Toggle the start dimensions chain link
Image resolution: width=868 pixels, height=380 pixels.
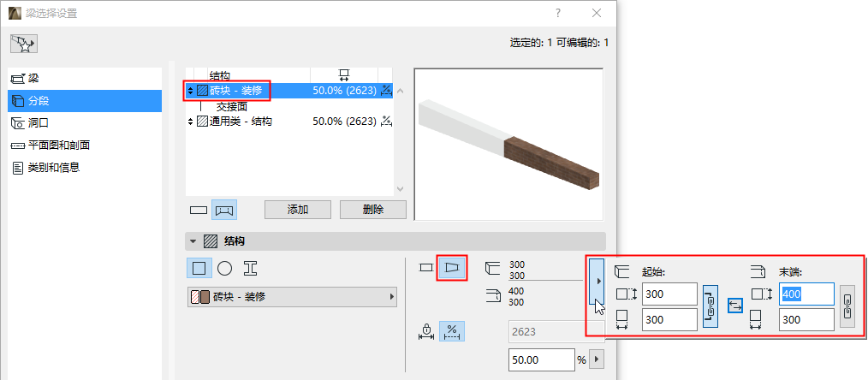coord(710,306)
